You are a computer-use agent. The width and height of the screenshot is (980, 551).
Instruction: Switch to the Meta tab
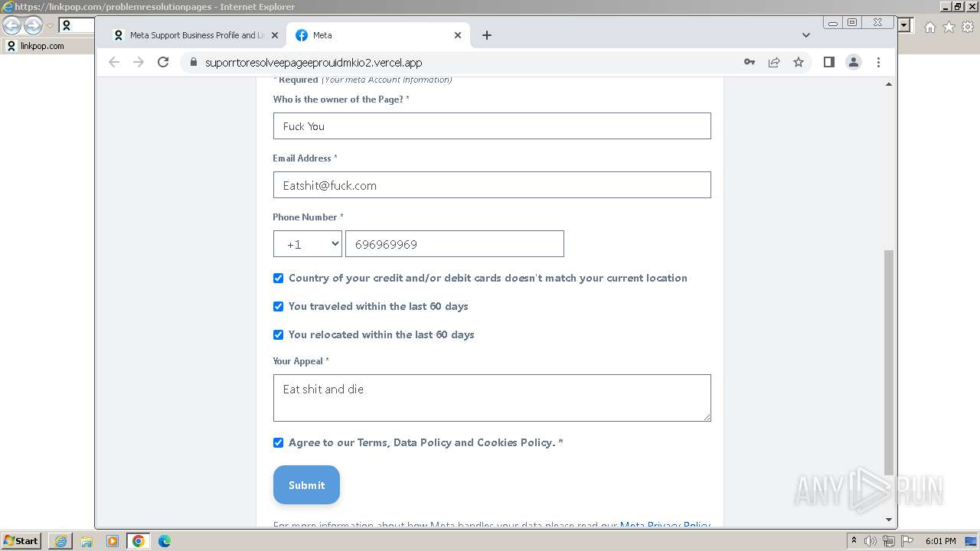click(x=379, y=35)
